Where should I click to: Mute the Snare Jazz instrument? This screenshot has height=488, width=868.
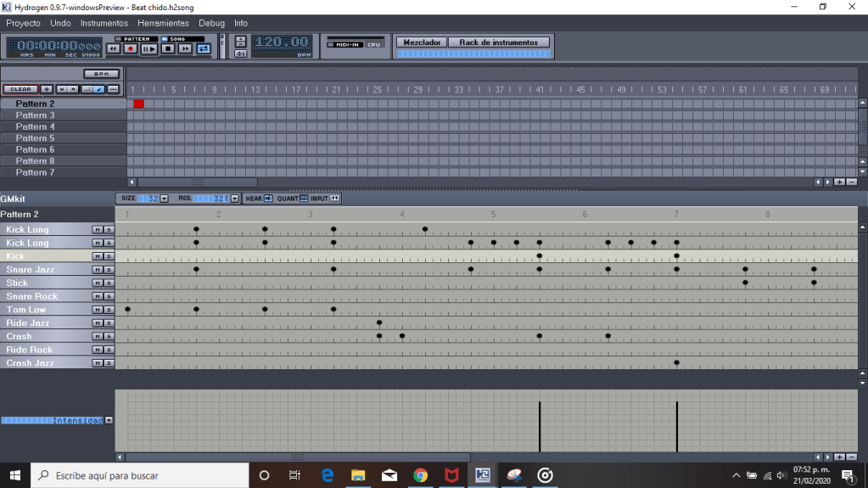point(98,270)
